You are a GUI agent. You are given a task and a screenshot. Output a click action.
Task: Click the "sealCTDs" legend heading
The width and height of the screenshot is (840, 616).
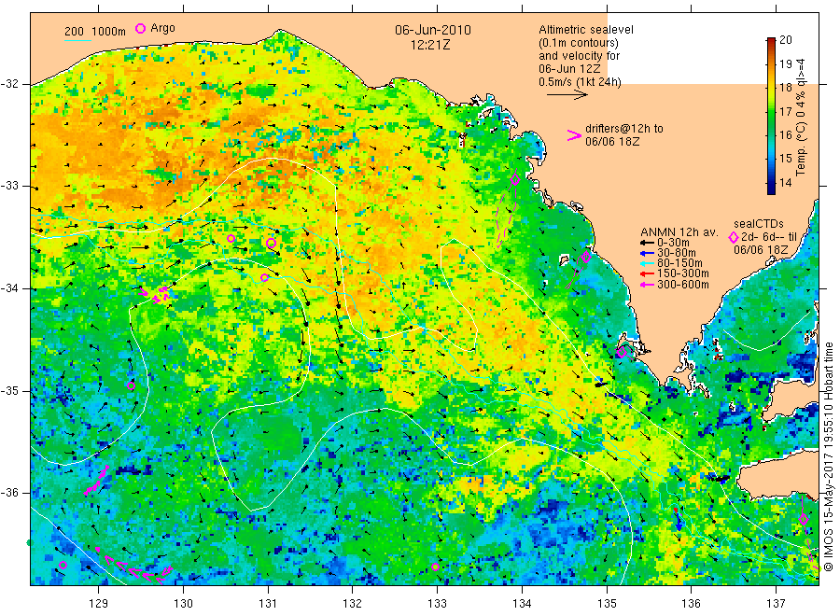[x=759, y=224]
